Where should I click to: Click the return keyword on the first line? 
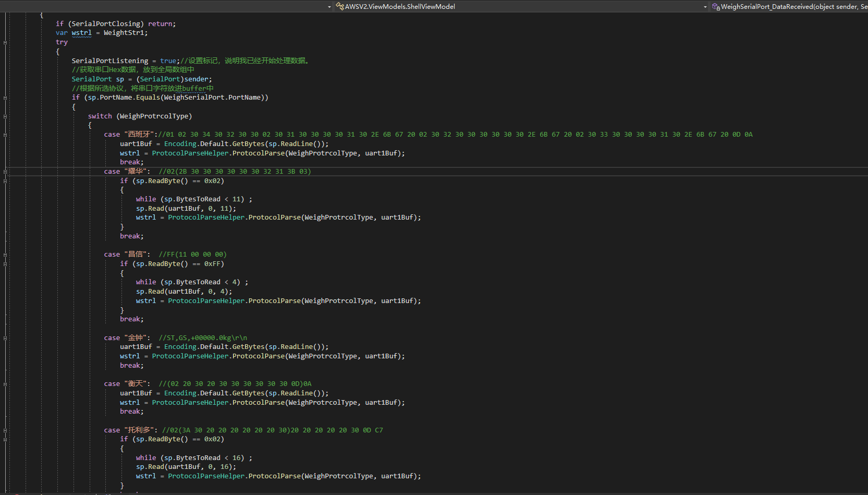click(160, 24)
